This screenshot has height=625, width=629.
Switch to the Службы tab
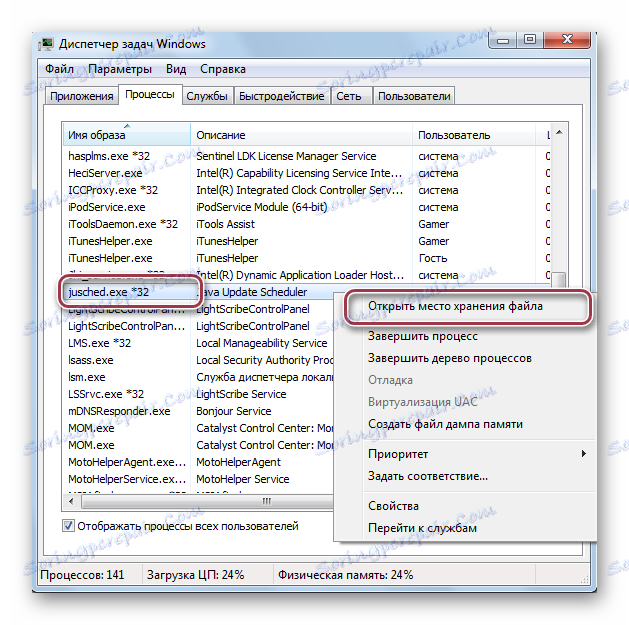pyautogui.click(x=207, y=96)
